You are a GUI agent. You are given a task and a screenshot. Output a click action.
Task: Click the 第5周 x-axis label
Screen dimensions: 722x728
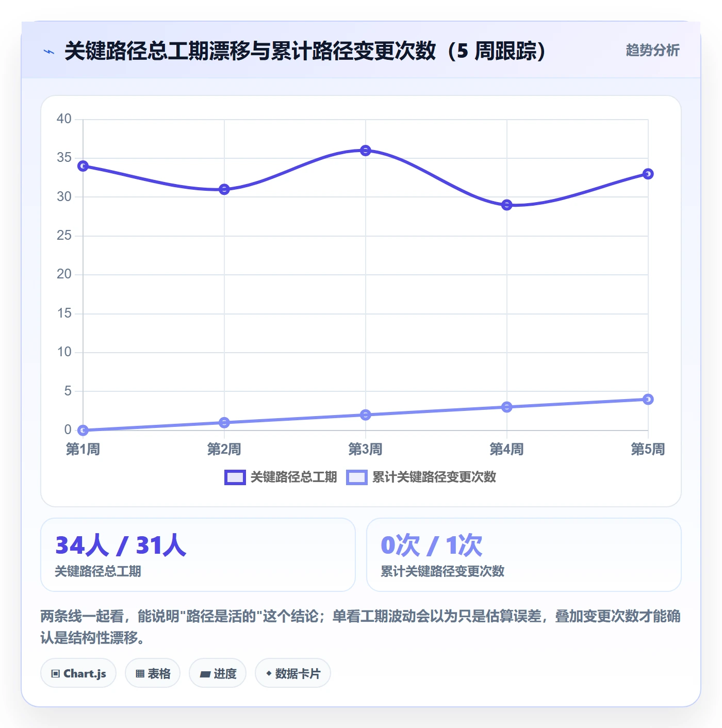[648, 449]
